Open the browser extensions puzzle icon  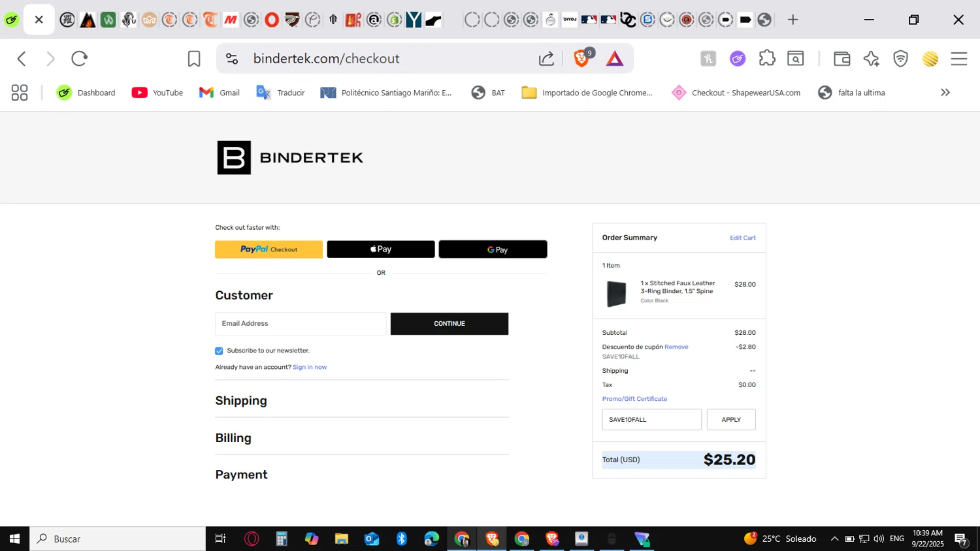pos(767,59)
